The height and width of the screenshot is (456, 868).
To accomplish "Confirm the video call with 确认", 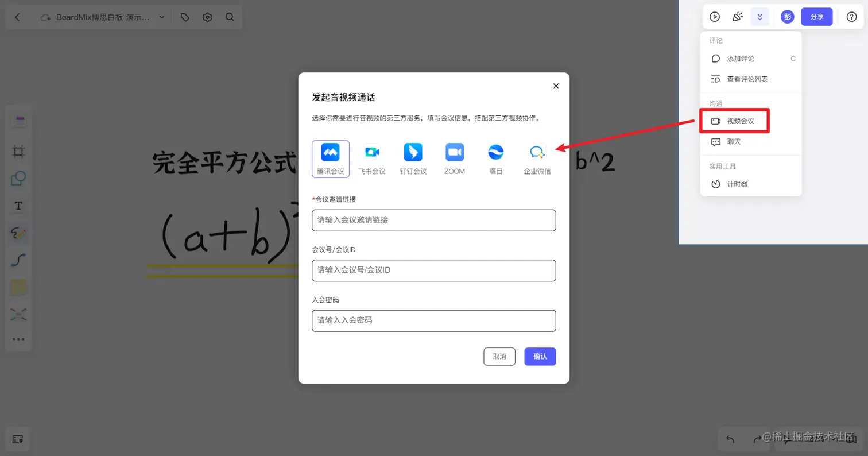I will tap(539, 356).
